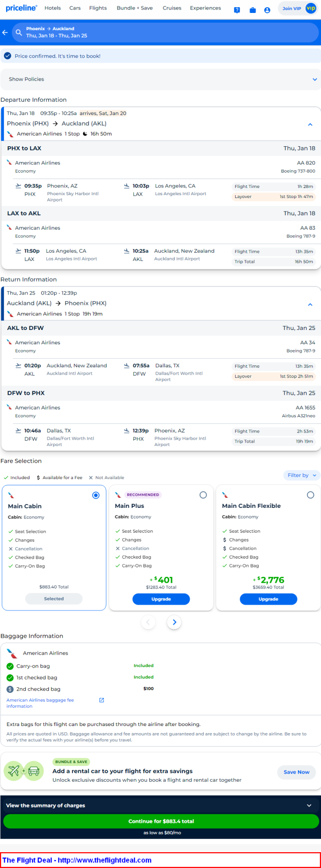The height and width of the screenshot is (868, 321).
Task: Click the Selected button under Main Cabin
Action: click(x=54, y=598)
